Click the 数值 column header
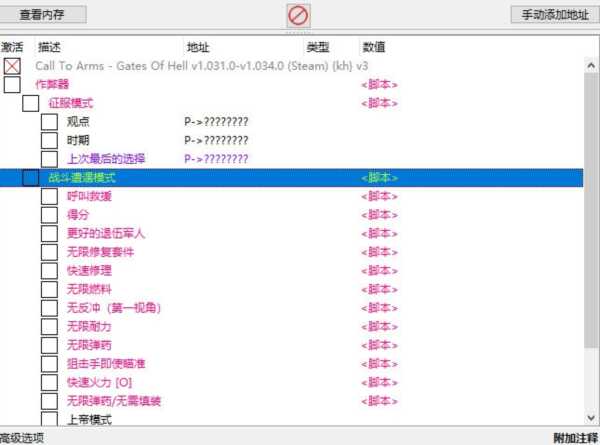 tap(373, 47)
